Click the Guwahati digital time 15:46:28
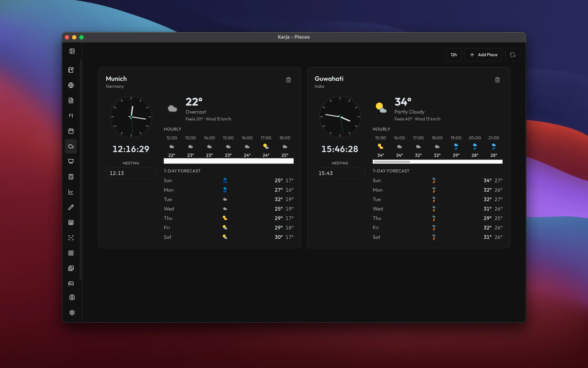 coord(340,149)
